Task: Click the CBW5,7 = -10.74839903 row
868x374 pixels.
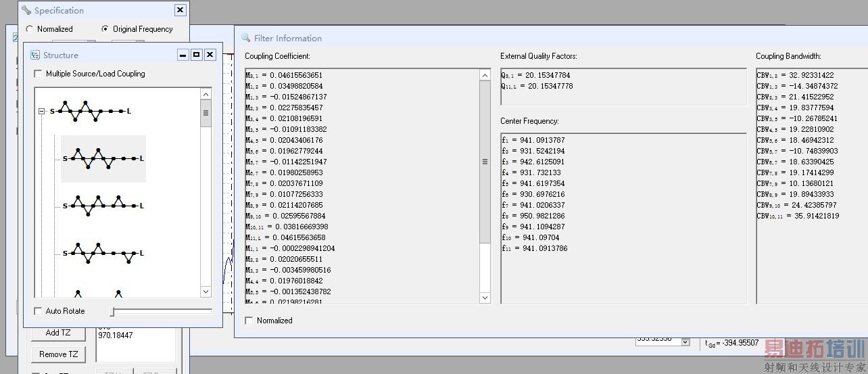Action: [x=797, y=151]
